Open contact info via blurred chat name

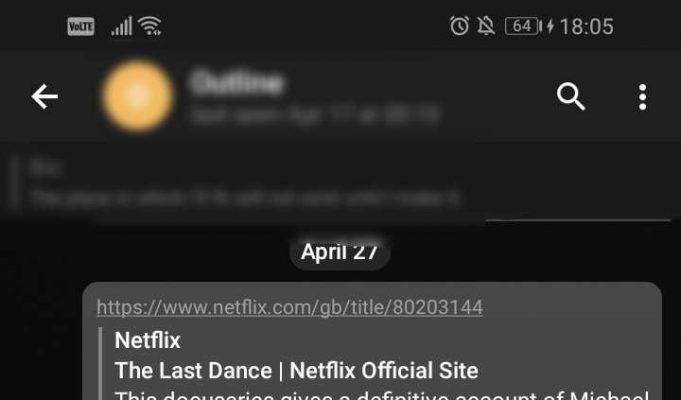(x=237, y=83)
